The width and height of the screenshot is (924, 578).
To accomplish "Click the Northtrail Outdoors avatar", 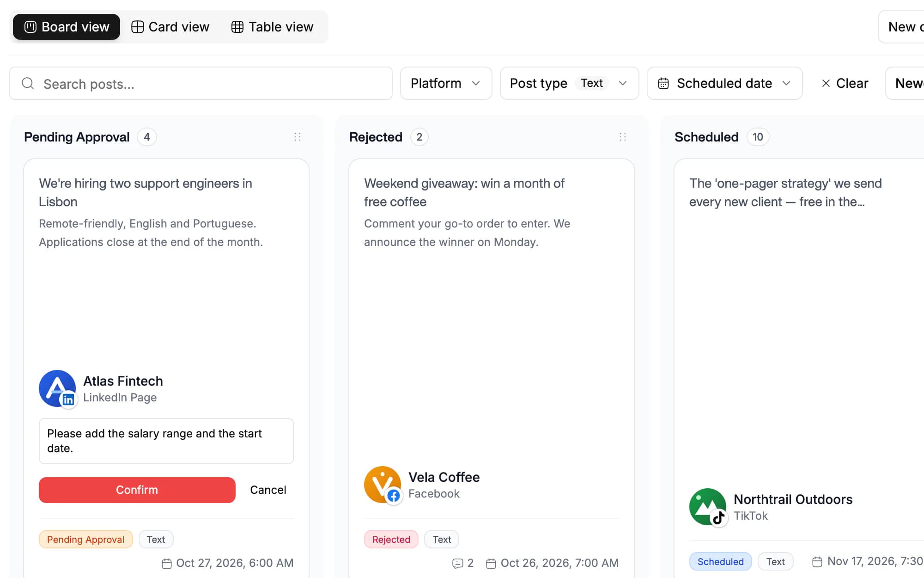I will click(x=708, y=507).
